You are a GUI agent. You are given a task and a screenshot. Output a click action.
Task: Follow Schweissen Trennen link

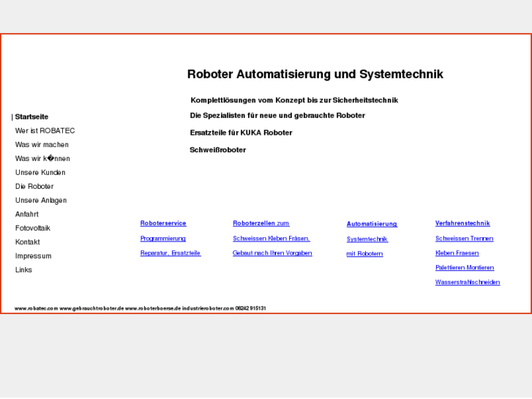pyautogui.click(x=464, y=239)
